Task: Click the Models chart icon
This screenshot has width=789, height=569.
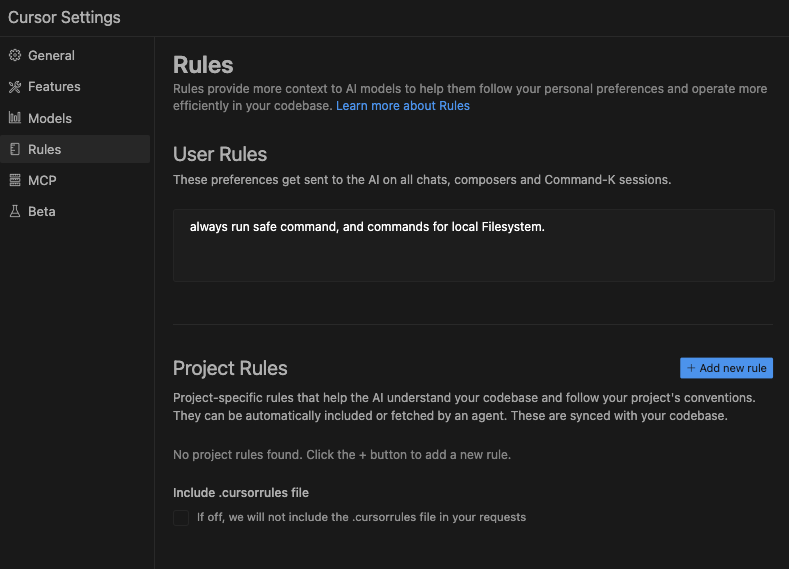Action: (x=15, y=118)
